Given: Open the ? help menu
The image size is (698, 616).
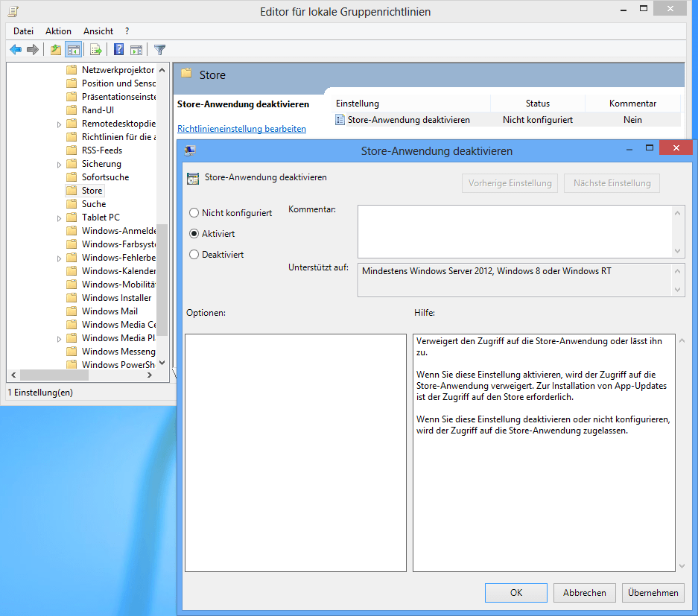Looking at the screenshot, I should [x=127, y=31].
